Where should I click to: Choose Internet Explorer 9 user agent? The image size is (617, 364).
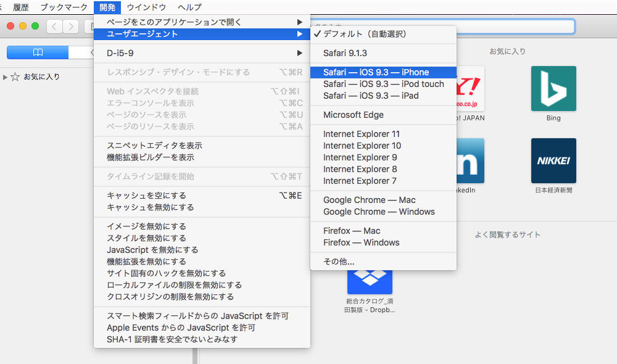pyautogui.click(x=383, y=157)
